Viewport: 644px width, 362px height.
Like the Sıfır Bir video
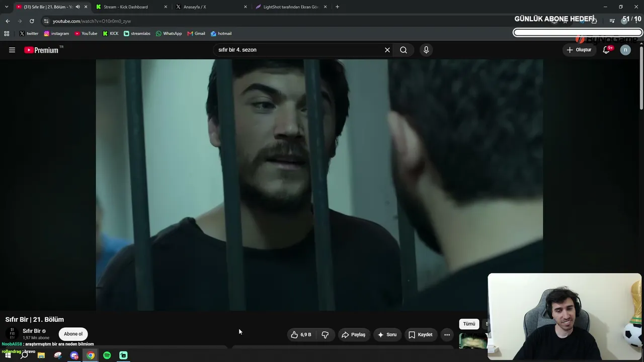click(301, 335)
